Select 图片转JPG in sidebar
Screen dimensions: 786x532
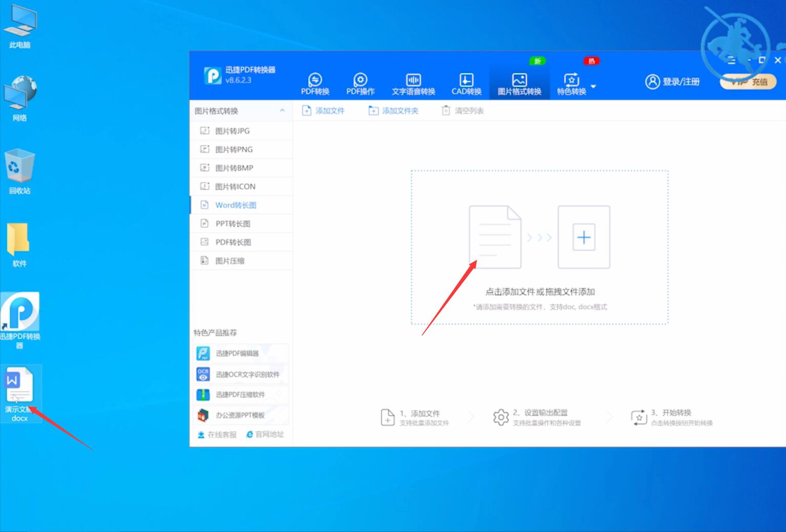click(241, 131)
